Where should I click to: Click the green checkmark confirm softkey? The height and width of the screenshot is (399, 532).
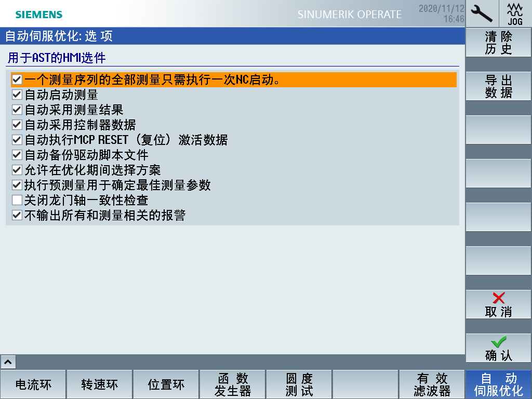498,348
